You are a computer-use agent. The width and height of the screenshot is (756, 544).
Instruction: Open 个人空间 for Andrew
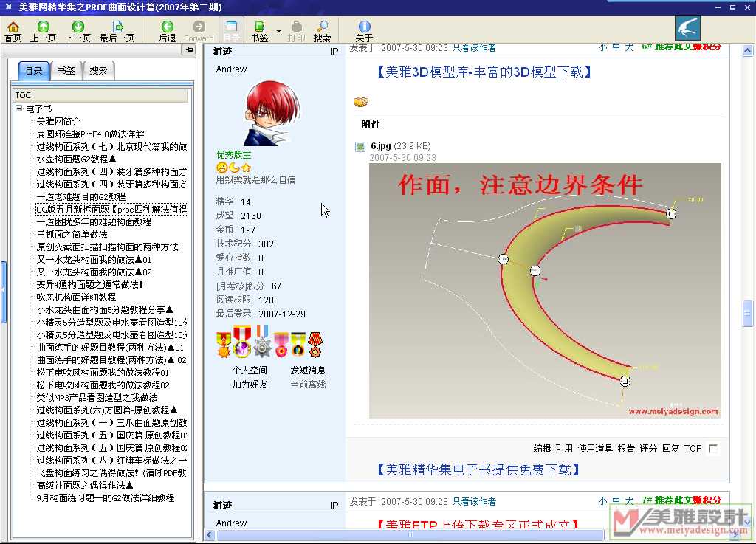point(250,370)
